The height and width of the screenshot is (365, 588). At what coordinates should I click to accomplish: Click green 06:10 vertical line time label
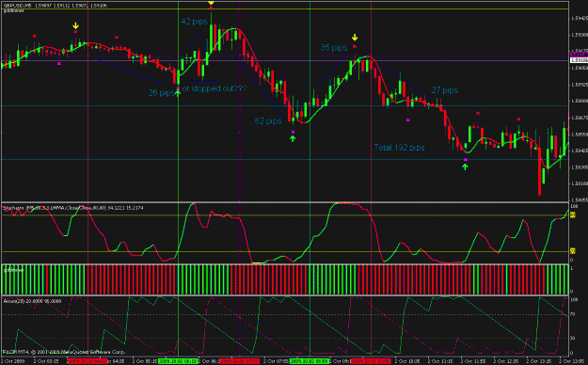pos(178,361)
